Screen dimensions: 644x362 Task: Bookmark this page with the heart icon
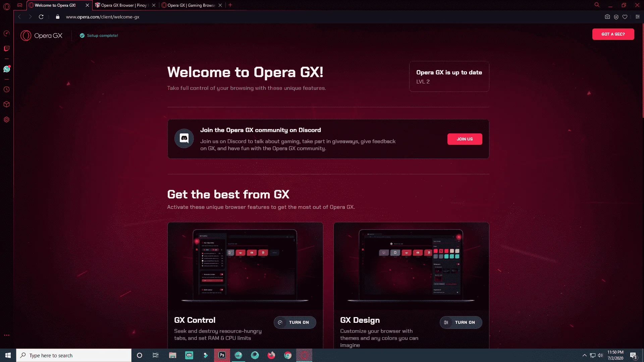[625, 17]
